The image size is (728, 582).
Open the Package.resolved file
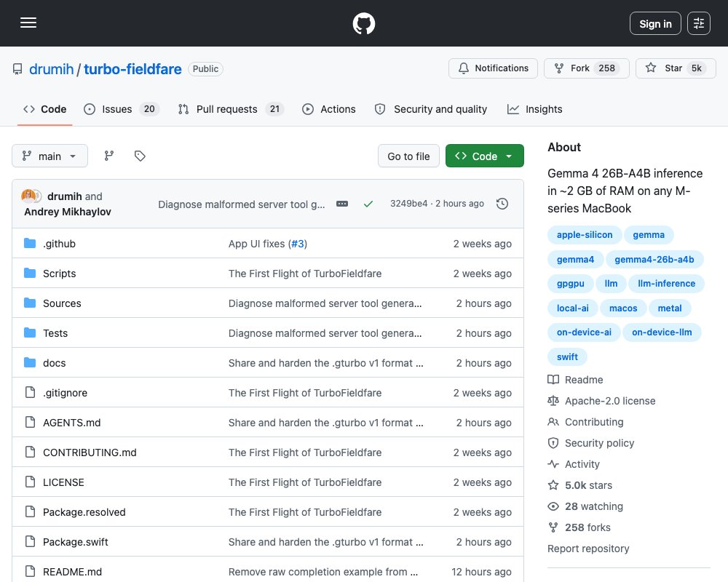84,512
